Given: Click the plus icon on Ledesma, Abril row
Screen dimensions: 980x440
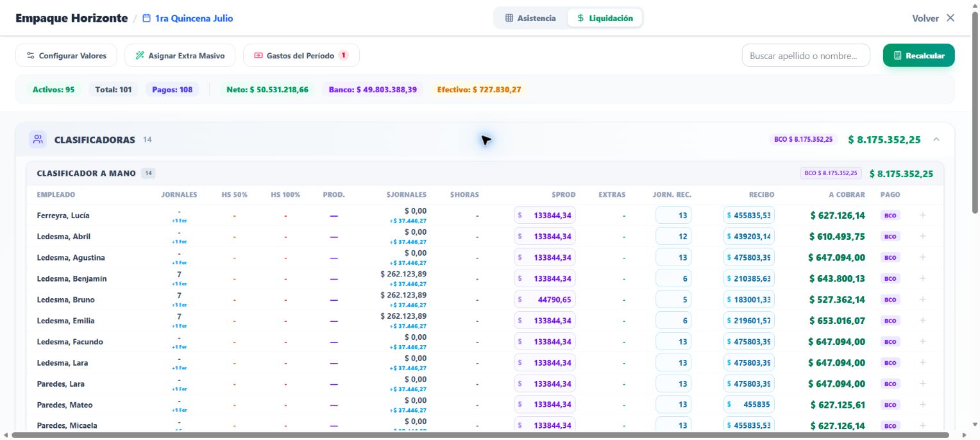Looking at the screenshot, I should click(923, 237).
